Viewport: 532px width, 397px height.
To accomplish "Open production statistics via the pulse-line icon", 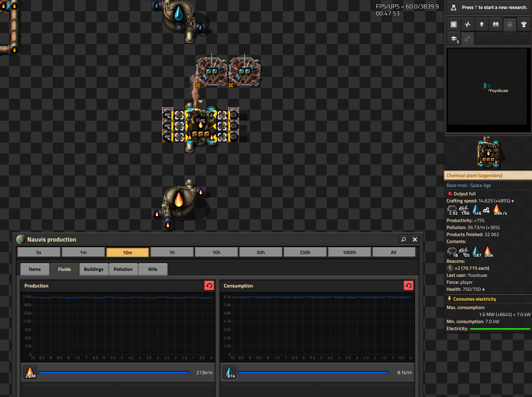I will click(x=467, y=24).
